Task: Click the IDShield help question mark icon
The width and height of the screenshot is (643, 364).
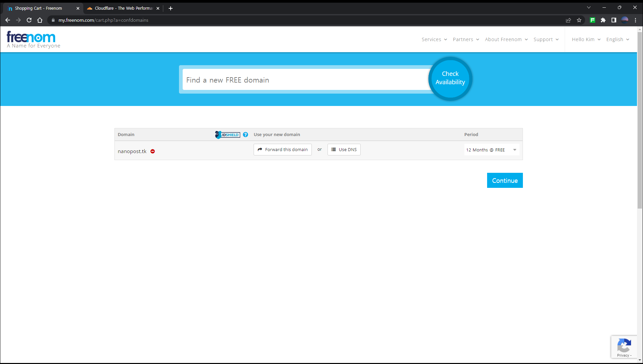Action: pos(246,134)
